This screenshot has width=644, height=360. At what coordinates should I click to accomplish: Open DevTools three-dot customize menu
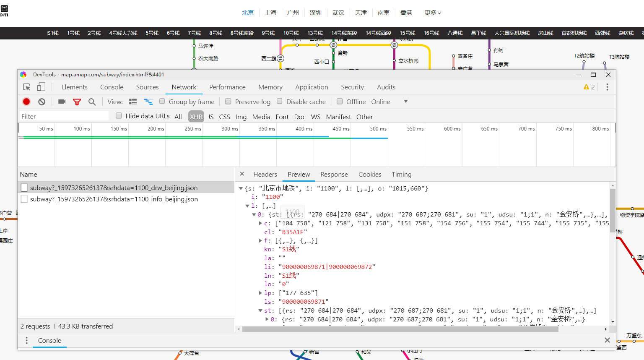point(607,87)
